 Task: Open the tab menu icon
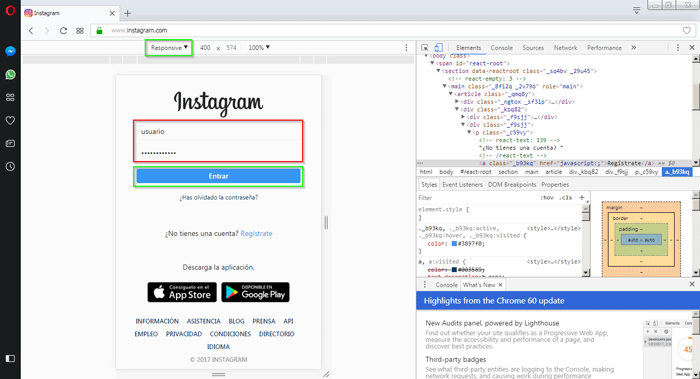click(637, 10)
